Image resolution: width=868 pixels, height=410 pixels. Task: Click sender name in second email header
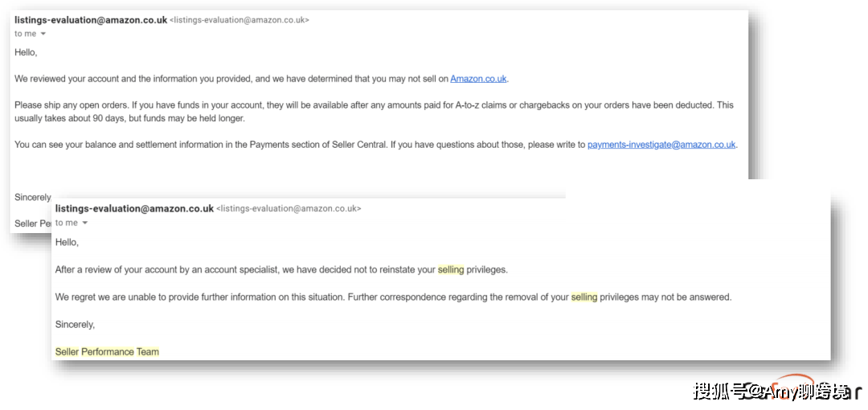coord(134,209)
